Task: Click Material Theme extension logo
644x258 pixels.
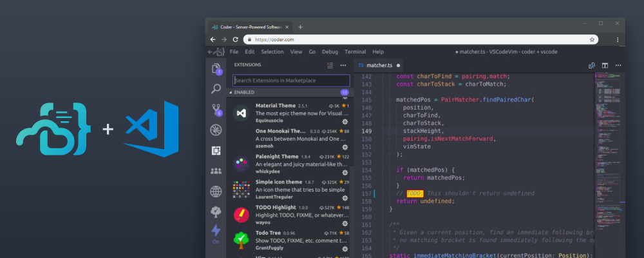Action: pyautogui.click(x=241, y=113)
